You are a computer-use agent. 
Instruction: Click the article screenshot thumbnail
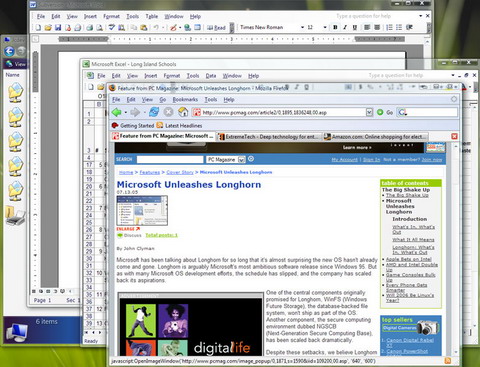pos(142,211)
